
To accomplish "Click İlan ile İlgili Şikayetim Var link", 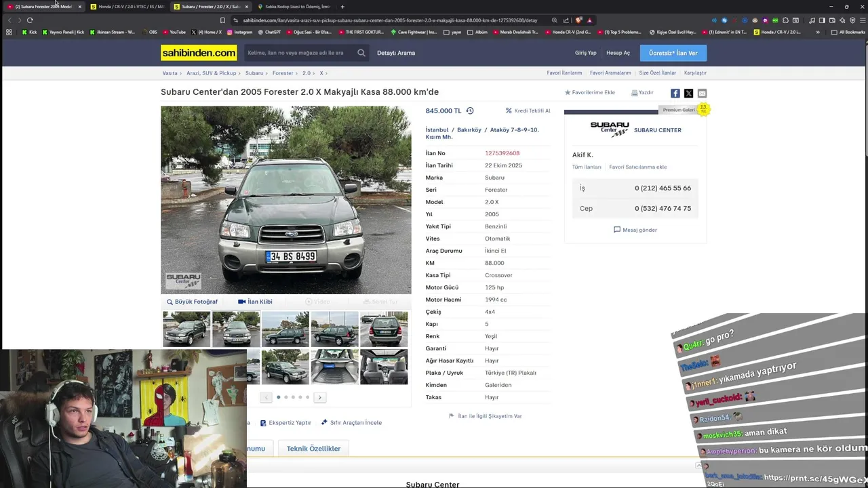I will pyautogui.click(x=486, y=416).
